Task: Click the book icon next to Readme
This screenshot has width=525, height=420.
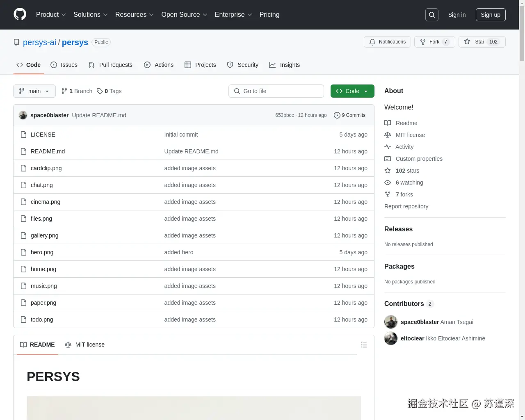Action: coord(388,123)
